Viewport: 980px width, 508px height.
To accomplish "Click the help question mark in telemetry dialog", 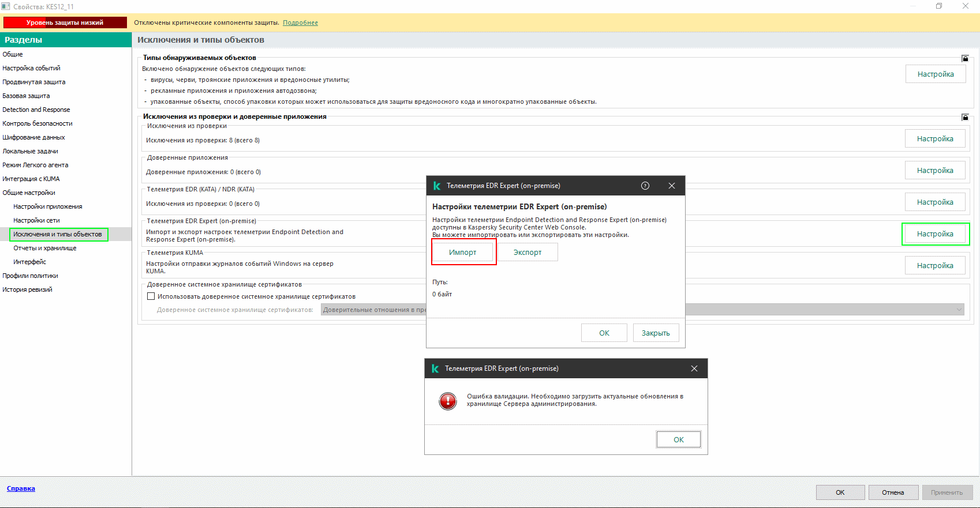I will [x=645, y=186].
